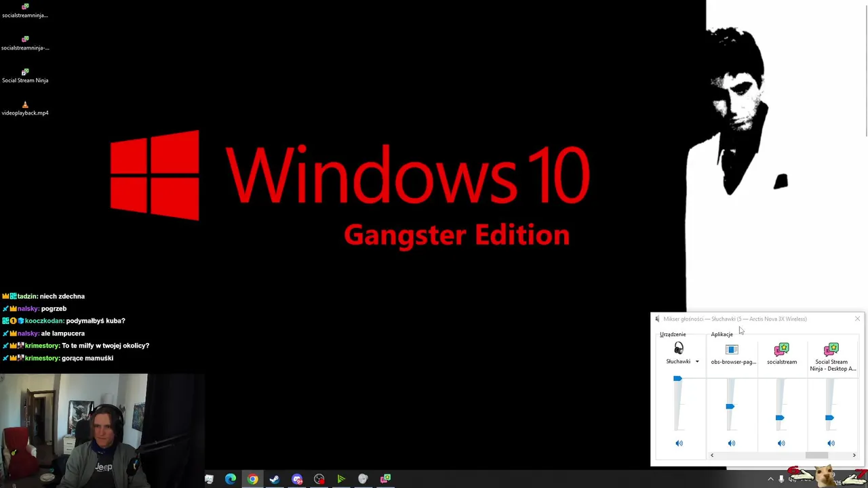868x488 pixels.
Task: Open the Słuchawki device dropdown
Action: click(x=696, y=362)
